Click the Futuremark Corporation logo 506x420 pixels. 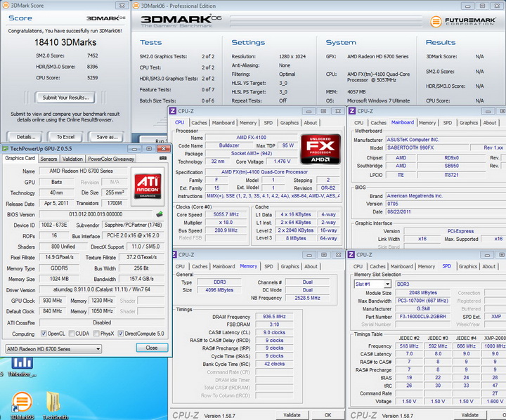(462, 22)
